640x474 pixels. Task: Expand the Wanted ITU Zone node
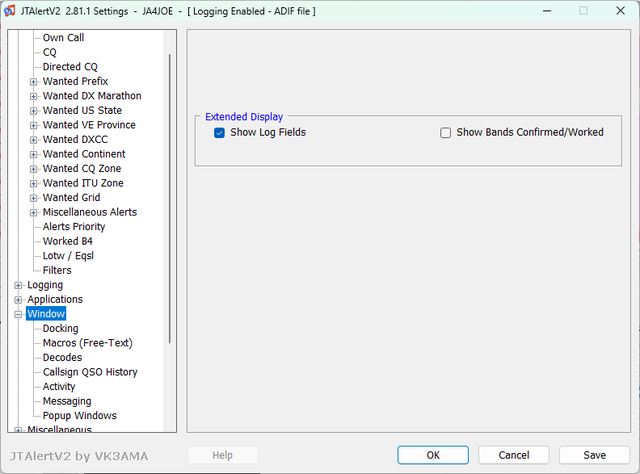[33, 184]
